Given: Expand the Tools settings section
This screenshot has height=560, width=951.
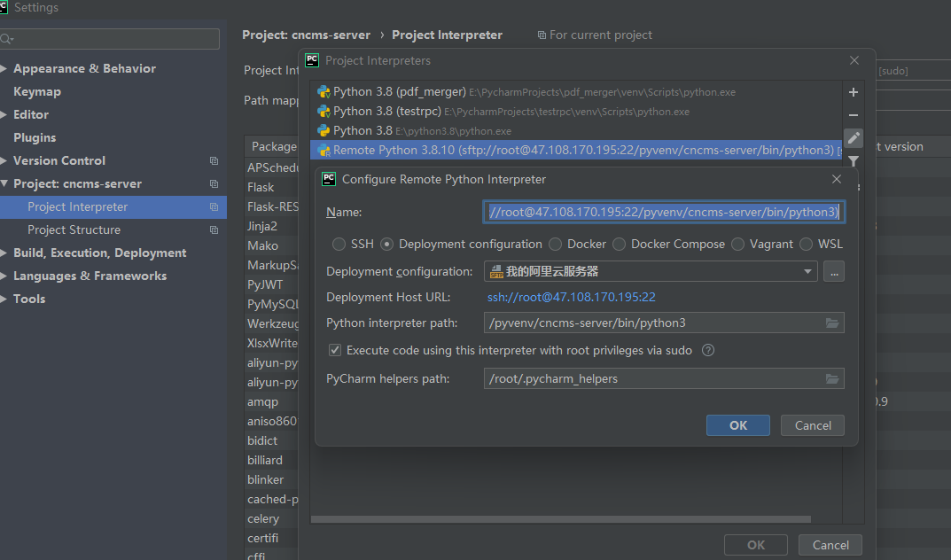Looking at the screenshot, I should (x=4, y=299).
